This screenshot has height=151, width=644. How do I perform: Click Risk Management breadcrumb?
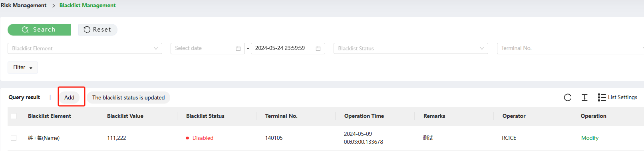click(24, 5)
